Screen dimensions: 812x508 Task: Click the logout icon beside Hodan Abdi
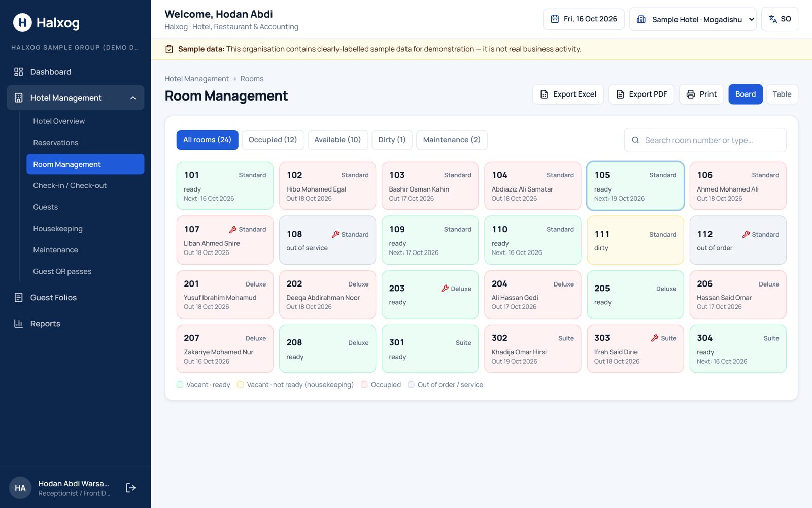131,488
